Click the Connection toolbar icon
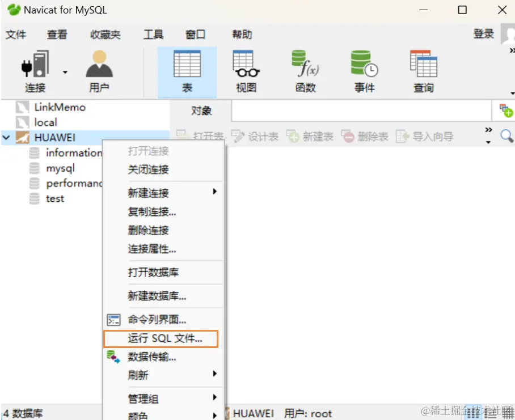This screenshot has height=420, width=515. 35,71
